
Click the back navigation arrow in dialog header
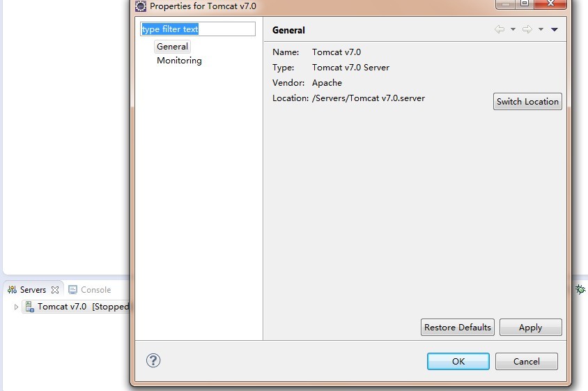500,29
